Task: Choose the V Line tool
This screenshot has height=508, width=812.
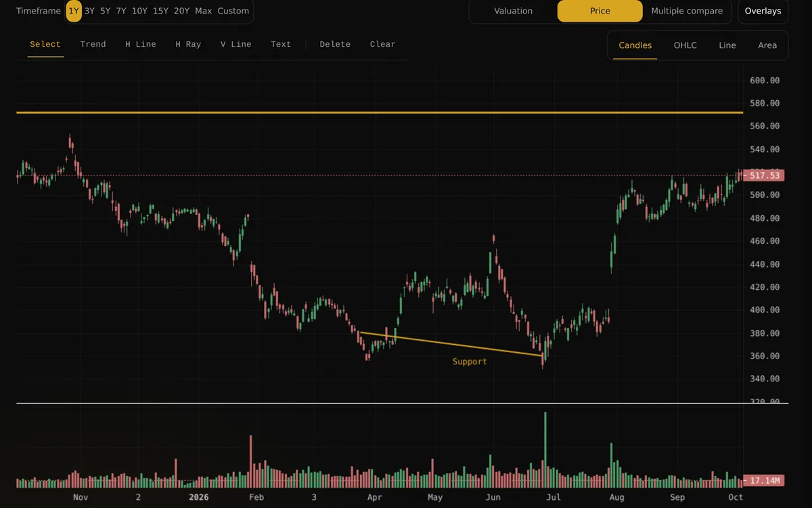Action: point(235,44)
